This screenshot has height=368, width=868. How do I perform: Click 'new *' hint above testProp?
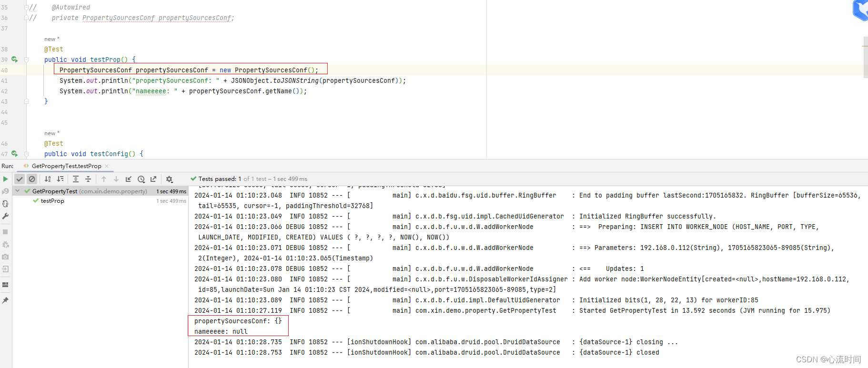[x=52, y=39]
